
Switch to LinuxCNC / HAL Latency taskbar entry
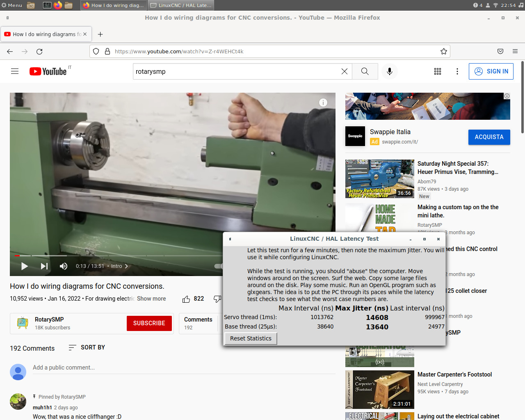pyautogui.click(x=181, y=5)
